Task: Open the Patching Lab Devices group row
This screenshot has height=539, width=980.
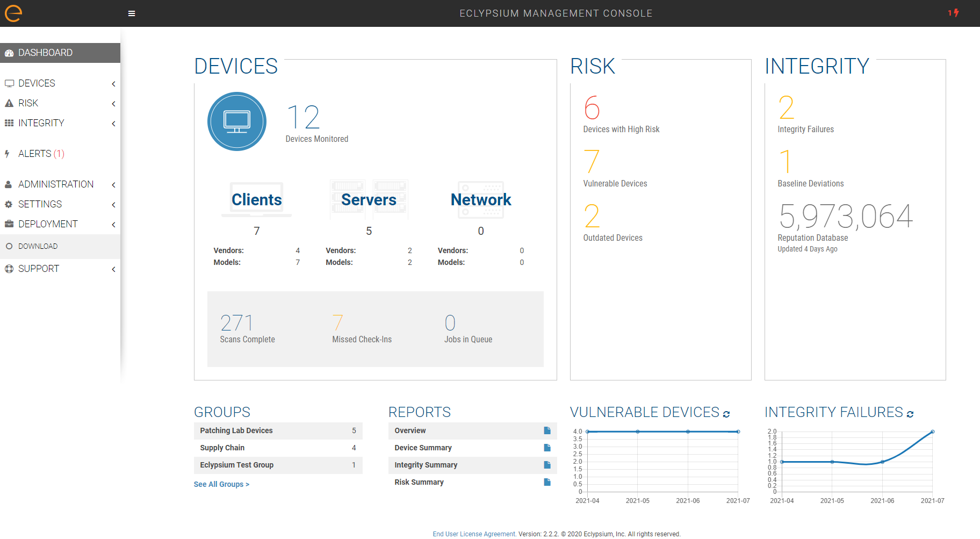Action: pos(278,430)
